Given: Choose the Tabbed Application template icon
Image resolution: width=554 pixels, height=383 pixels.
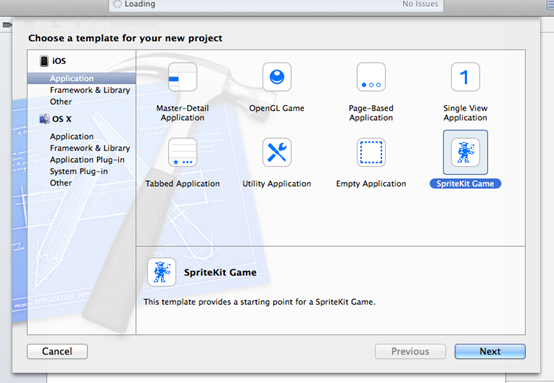Looking at the screenshot, I should click(x=182, y=152).
